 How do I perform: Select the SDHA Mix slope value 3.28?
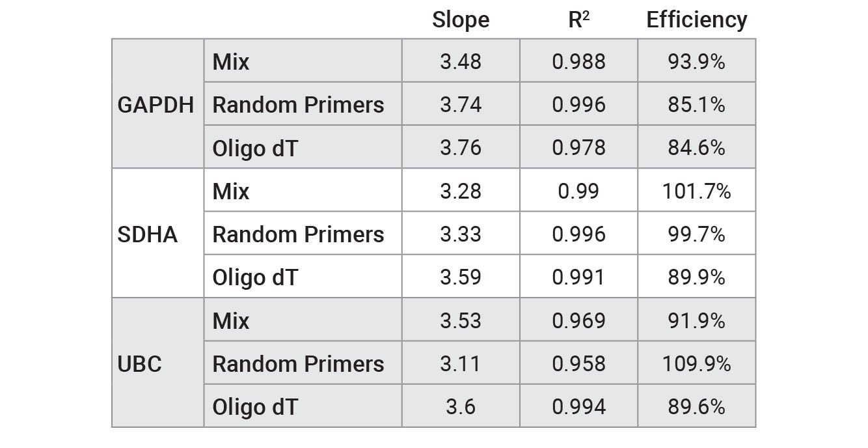460,191
